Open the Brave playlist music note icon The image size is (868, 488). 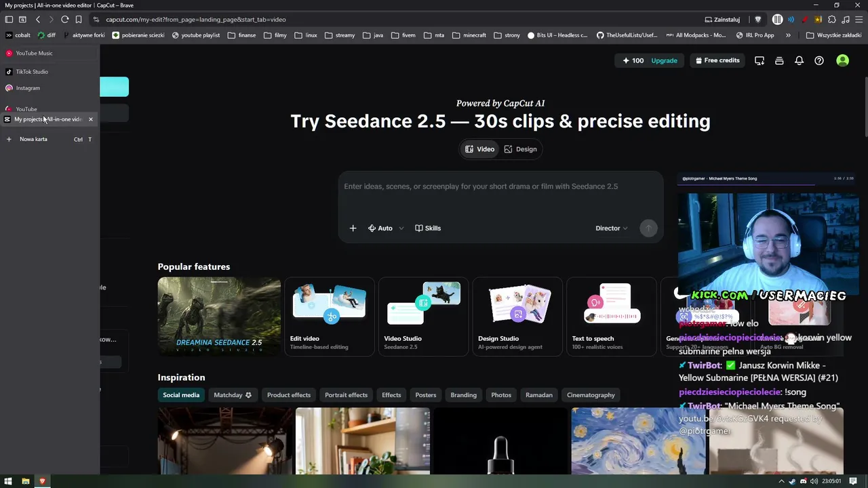[845, 20]
